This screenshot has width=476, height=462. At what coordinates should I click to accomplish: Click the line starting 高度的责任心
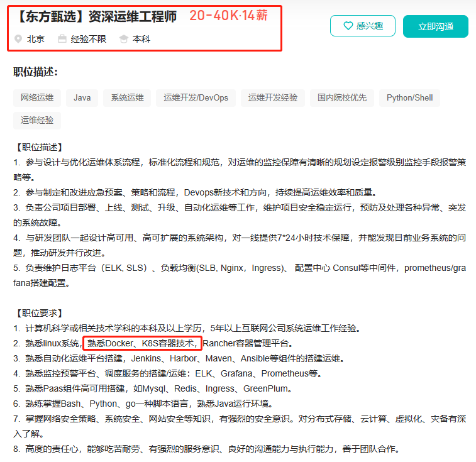pos(206,449)
